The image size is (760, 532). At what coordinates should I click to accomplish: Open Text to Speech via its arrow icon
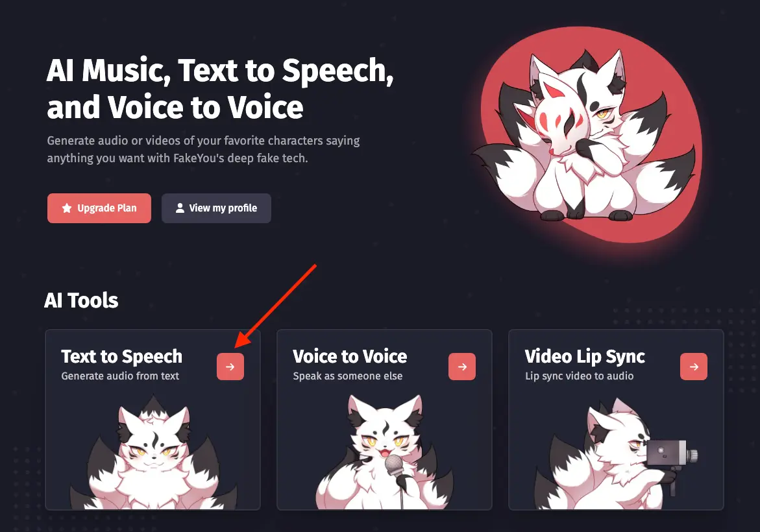[x=230, y=367]
